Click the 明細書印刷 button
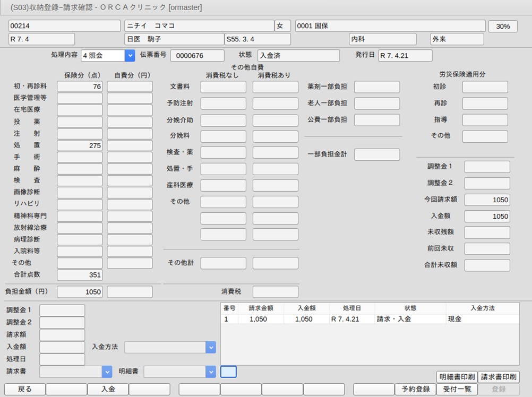 coord(457,377)
